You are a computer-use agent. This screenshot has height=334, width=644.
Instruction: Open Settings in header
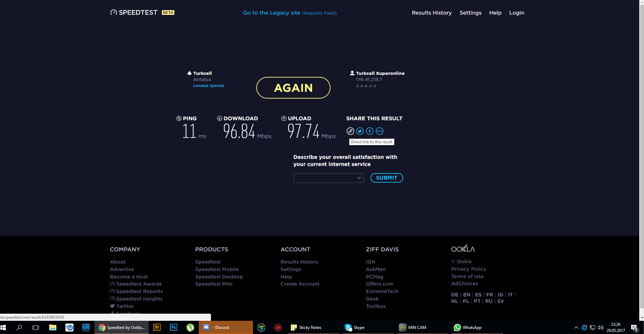(x=470, y=13)
